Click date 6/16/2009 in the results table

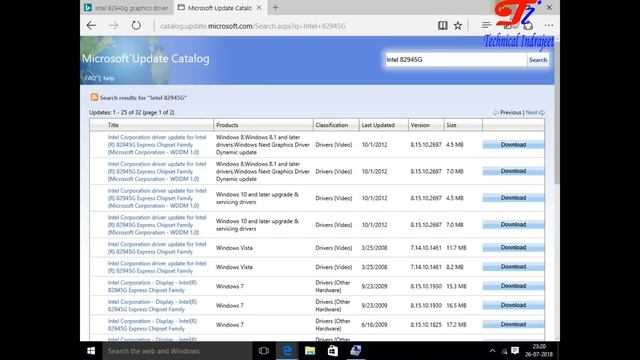[x=374, y=324]
